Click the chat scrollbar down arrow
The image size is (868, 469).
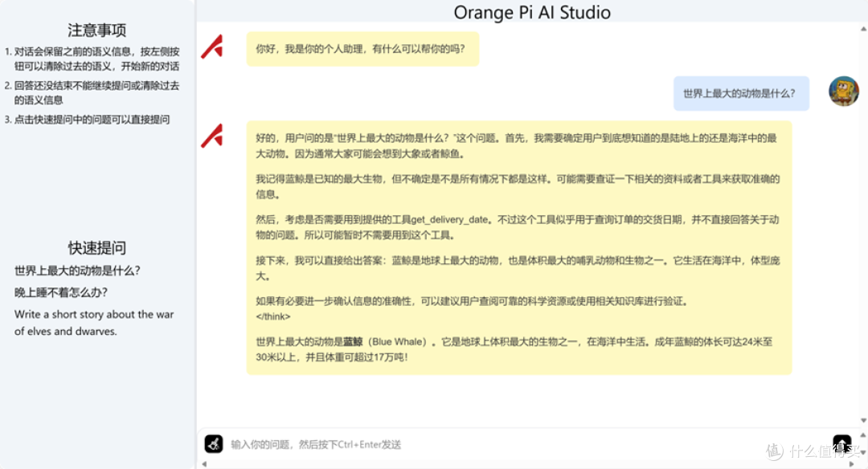pyautogui.click(x=863, y=421)
